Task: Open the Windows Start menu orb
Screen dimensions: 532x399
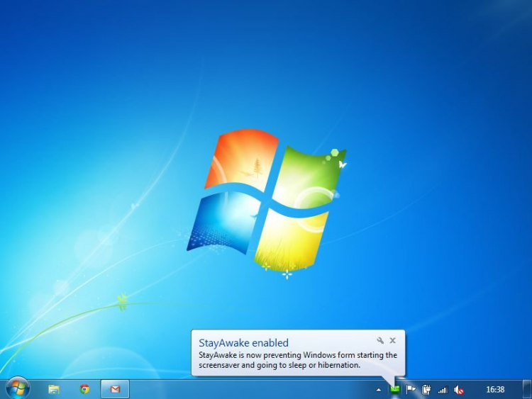Action: 18,388
